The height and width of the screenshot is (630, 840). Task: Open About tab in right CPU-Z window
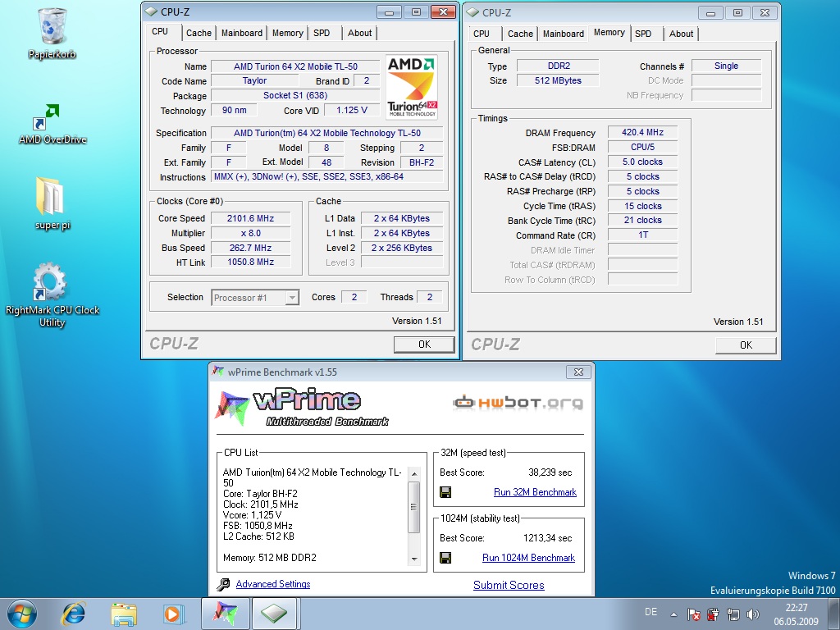(x=681, y=33)
